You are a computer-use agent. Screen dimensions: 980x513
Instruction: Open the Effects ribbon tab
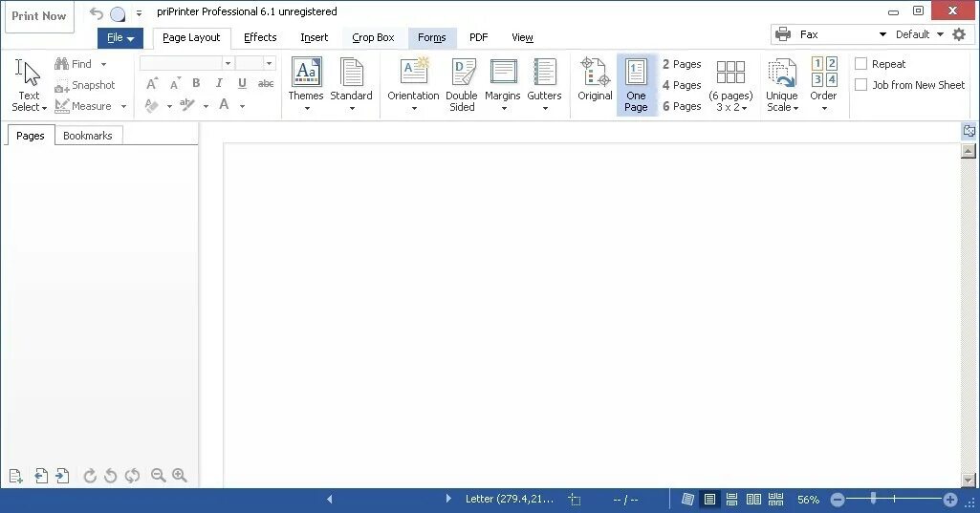(x=260, y=38)
